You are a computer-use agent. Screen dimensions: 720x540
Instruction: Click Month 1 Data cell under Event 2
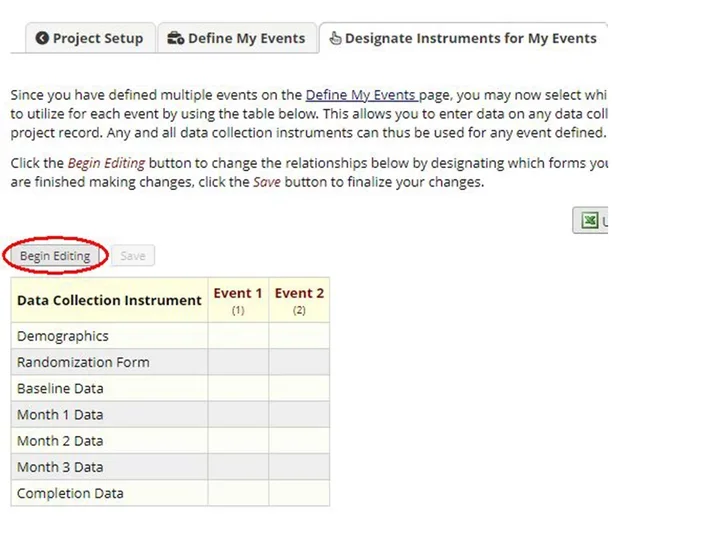click(299, 414)
